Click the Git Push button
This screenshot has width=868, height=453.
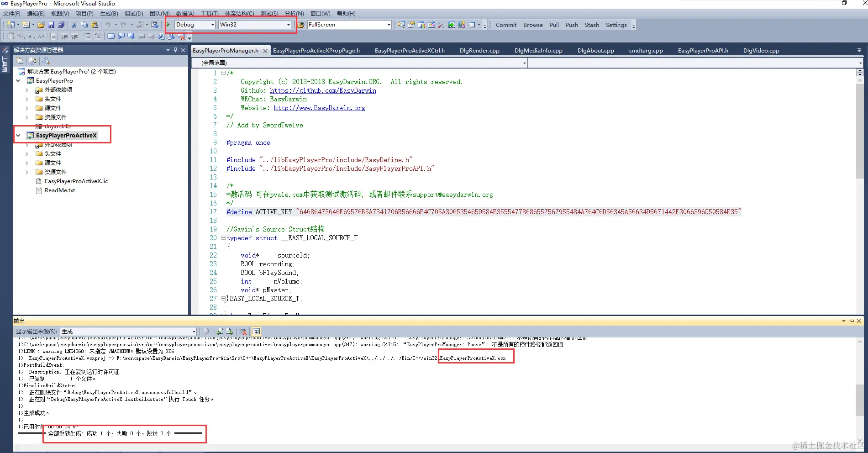point(572,25)
